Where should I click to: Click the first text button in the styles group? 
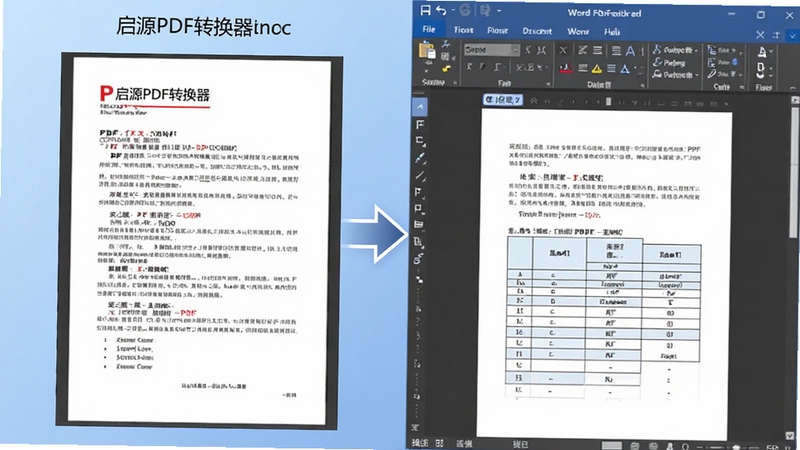pos(675,50)
